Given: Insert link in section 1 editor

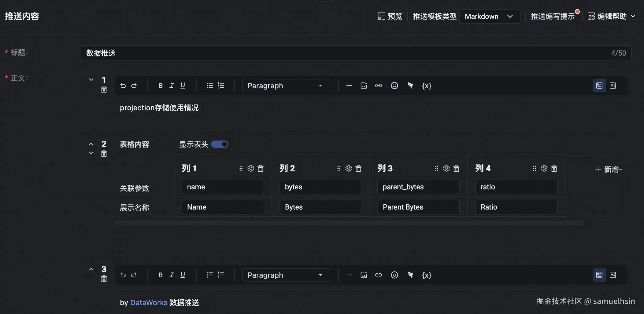Looking at the screenshot, I should [379, 86].
